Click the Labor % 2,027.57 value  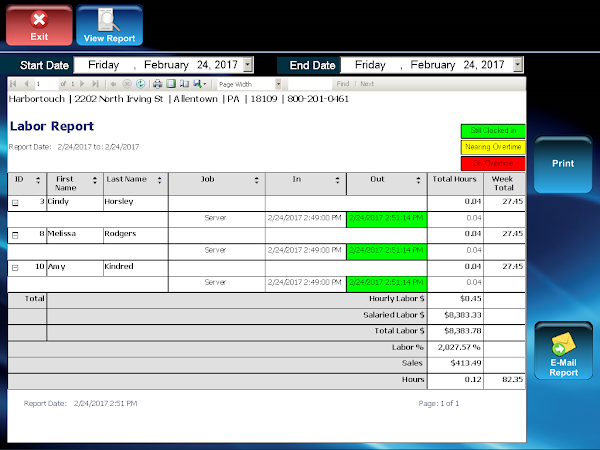click(x=459, y=347)
